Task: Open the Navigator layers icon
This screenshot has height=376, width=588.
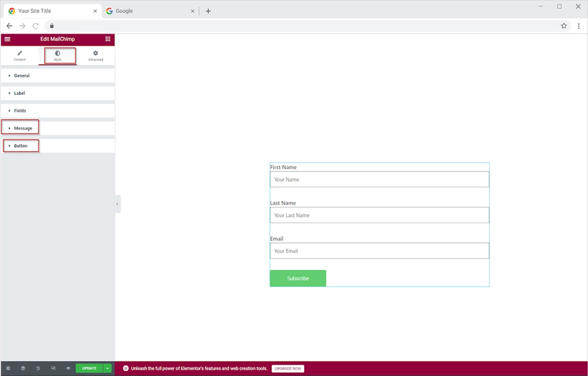Action: 23,369
